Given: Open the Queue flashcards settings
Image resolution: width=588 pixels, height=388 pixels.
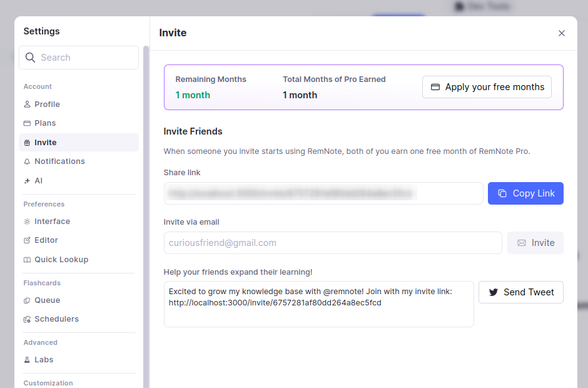Looking at the screenshot, I should point(47,300).
